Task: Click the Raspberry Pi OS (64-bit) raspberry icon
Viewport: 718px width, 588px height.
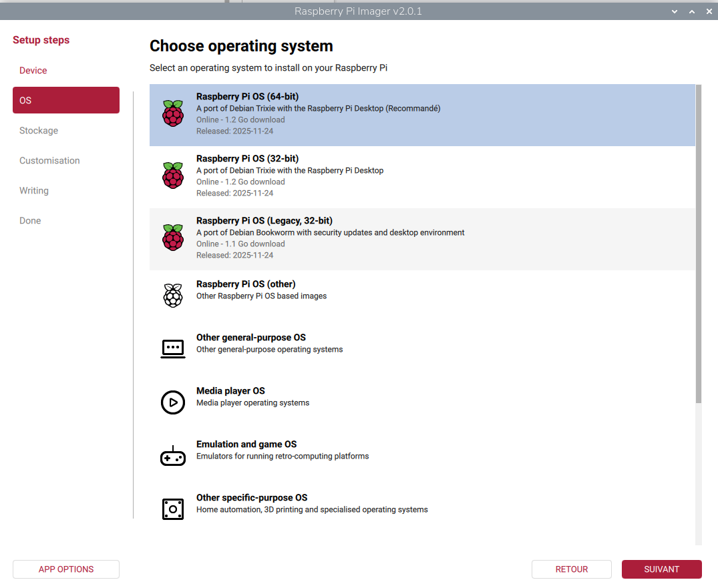Action: [x=173, y=113]
